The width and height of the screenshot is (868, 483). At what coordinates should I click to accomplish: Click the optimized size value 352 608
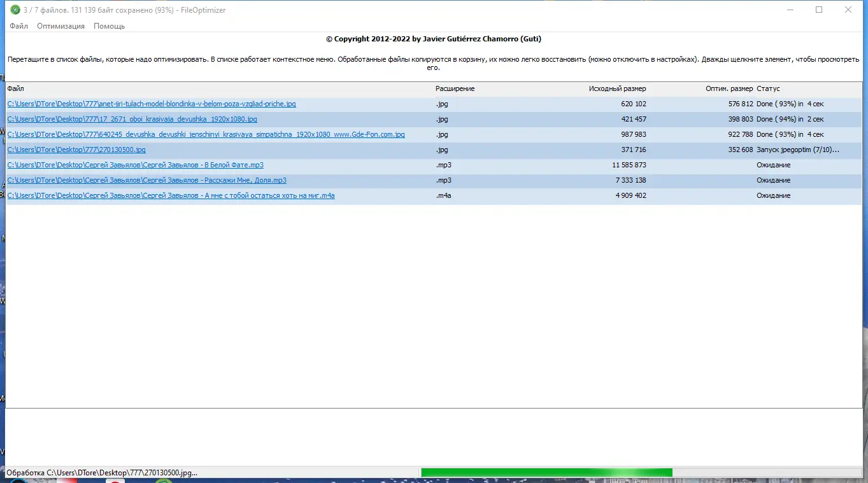click(x=741, y=150)
